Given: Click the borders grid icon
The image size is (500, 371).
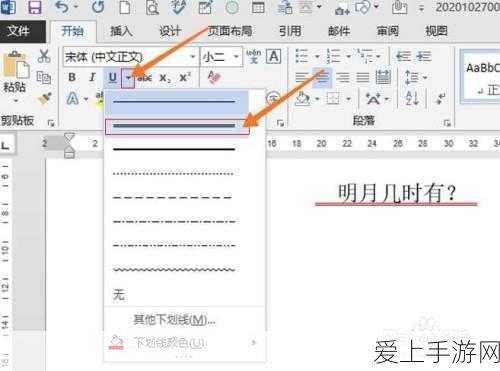Looking at the screenshot, I should click(333, 99).
